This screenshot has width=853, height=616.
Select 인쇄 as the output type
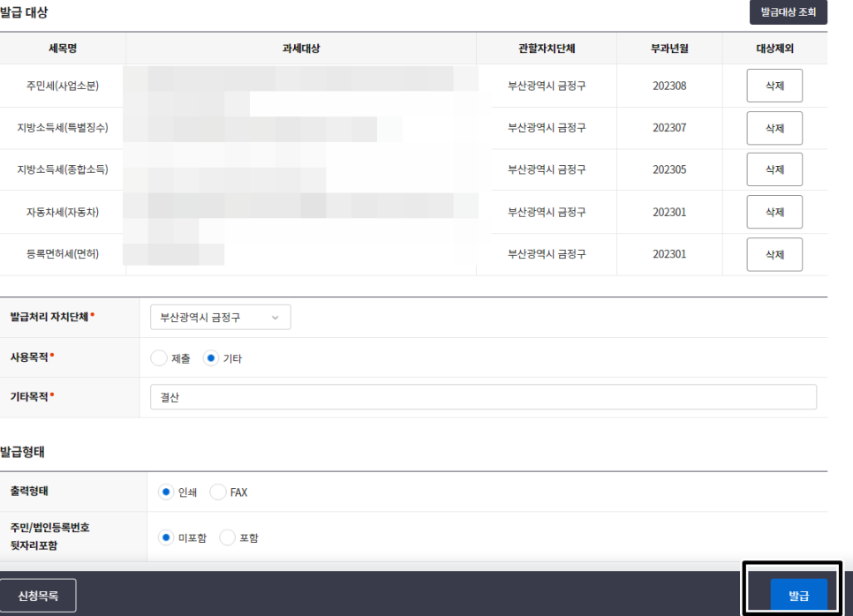tap(165, 492)
